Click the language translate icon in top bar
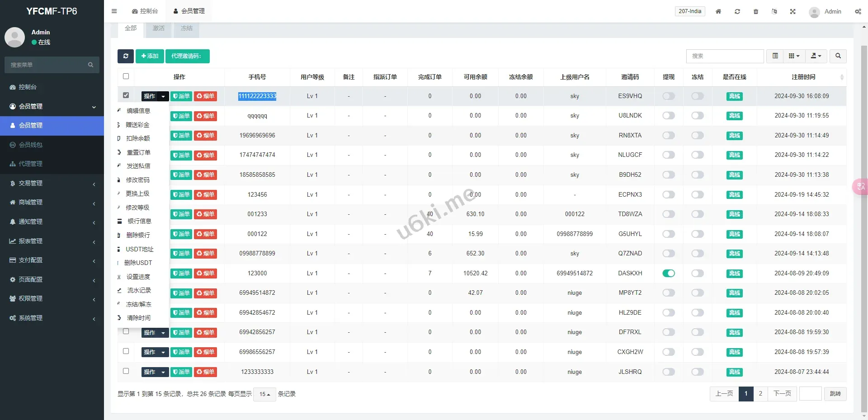 tap(774, 11)
